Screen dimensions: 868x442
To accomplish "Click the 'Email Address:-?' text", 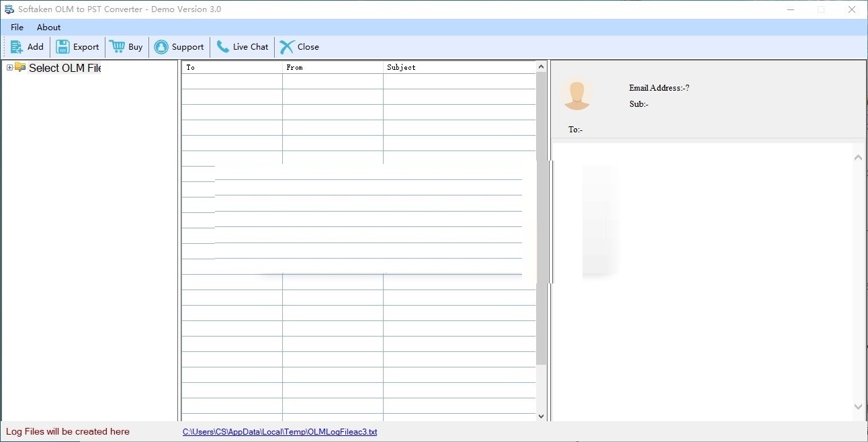I will (659, 88).
